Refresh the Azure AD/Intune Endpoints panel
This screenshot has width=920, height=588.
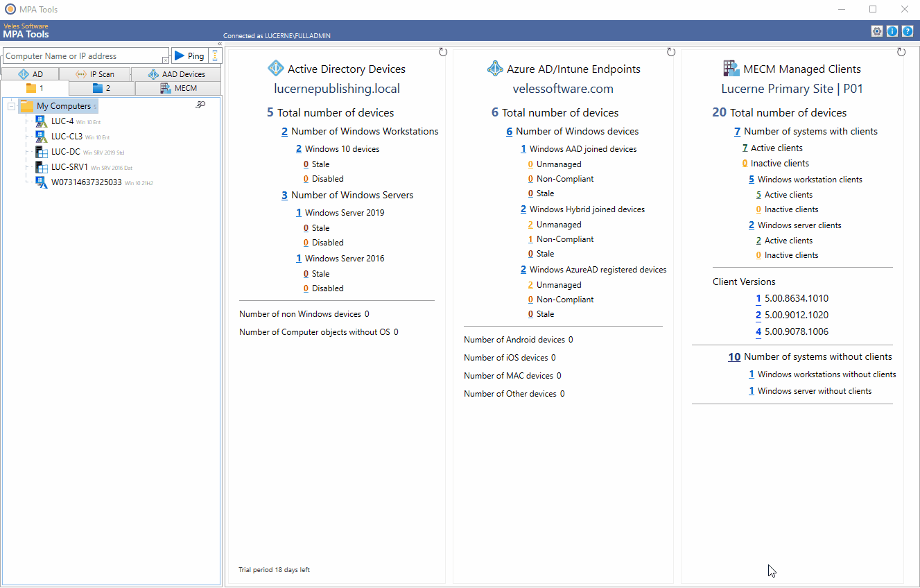670,51
